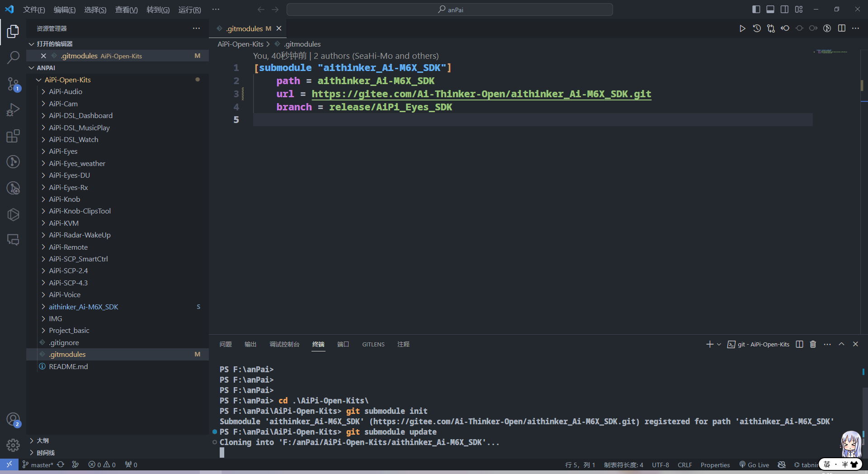
Task: Switch to the GITLENS panel tab
Action: pyautogui.click(x=373, y=344)
